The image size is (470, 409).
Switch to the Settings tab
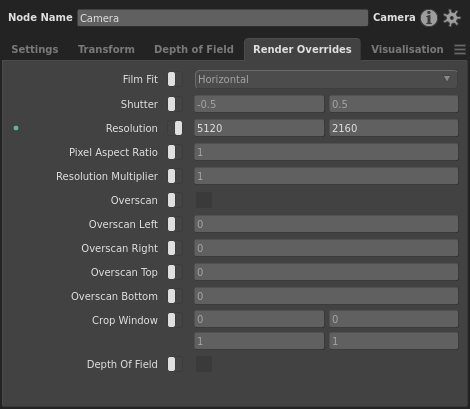coord(35,49)
